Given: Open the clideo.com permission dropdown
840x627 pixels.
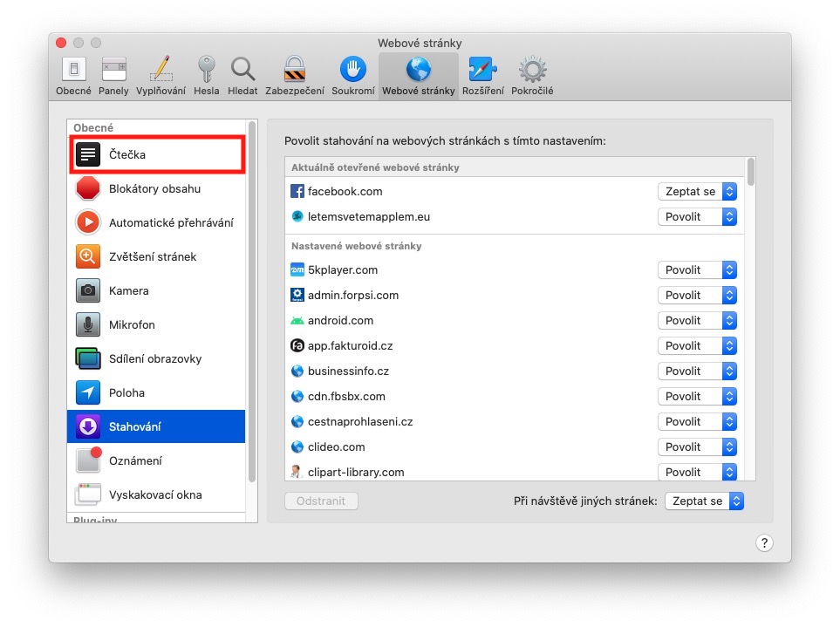Looking at the screenshot, I should [x=697, y=447].
